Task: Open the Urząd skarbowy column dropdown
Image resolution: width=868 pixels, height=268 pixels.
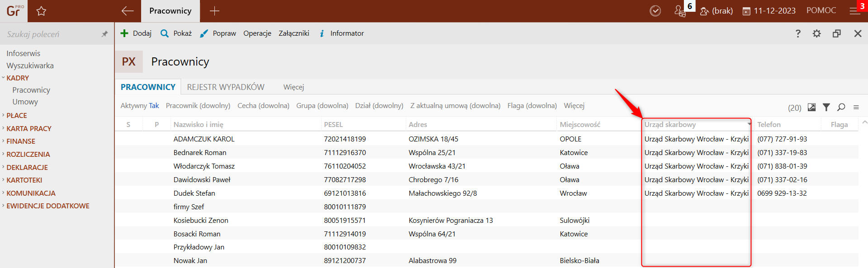Action: coord(749,124)
